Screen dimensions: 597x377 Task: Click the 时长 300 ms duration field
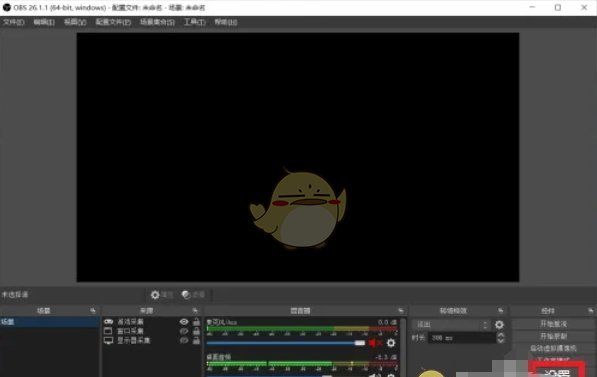462,338
